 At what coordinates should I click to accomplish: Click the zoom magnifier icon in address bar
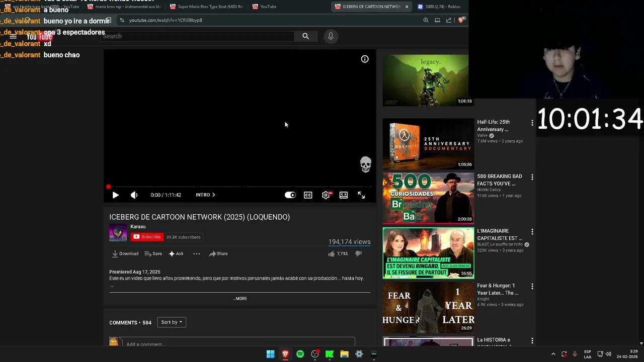point(426,20)
